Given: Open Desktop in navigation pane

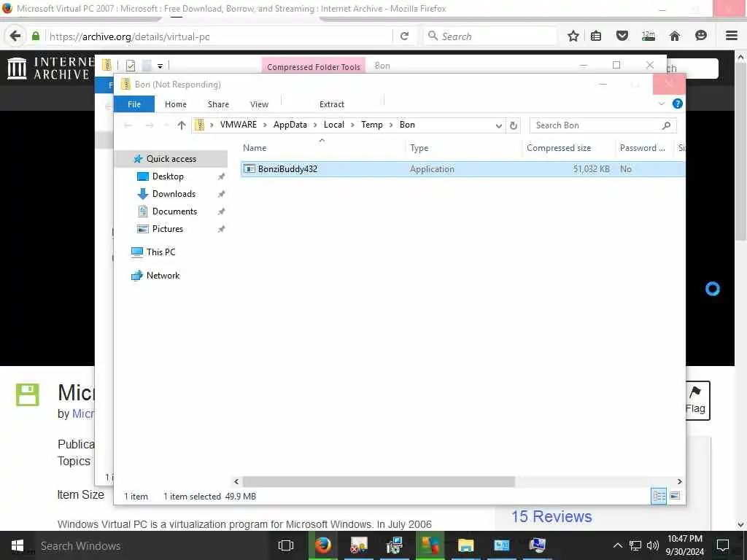Looking at the screenshot, I should (168, 176).
